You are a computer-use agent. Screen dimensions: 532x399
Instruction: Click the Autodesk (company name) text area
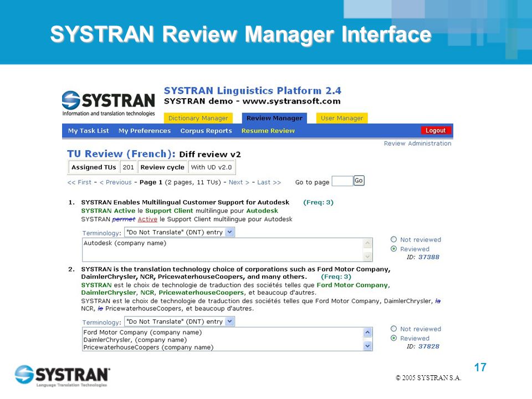(x=227, y=250)
